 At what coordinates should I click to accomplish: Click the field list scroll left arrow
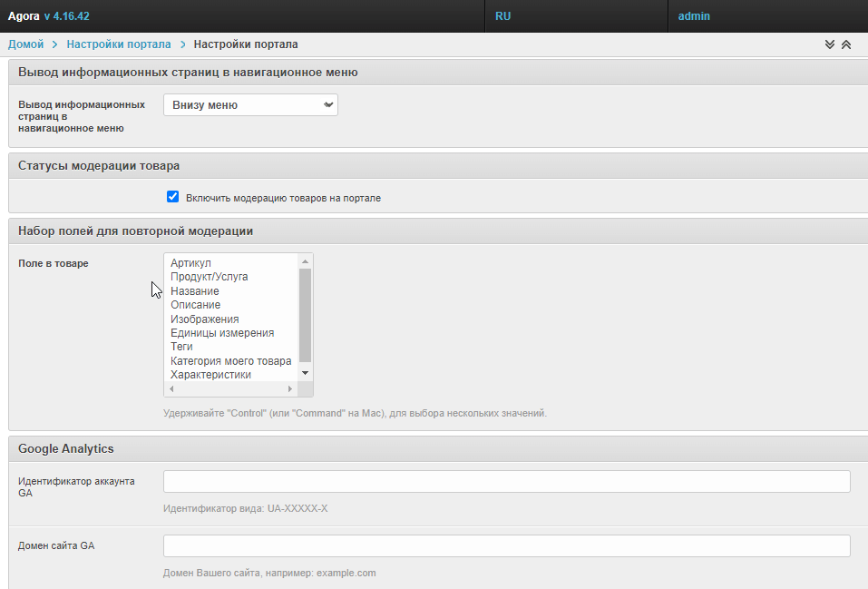click(171, 388)
